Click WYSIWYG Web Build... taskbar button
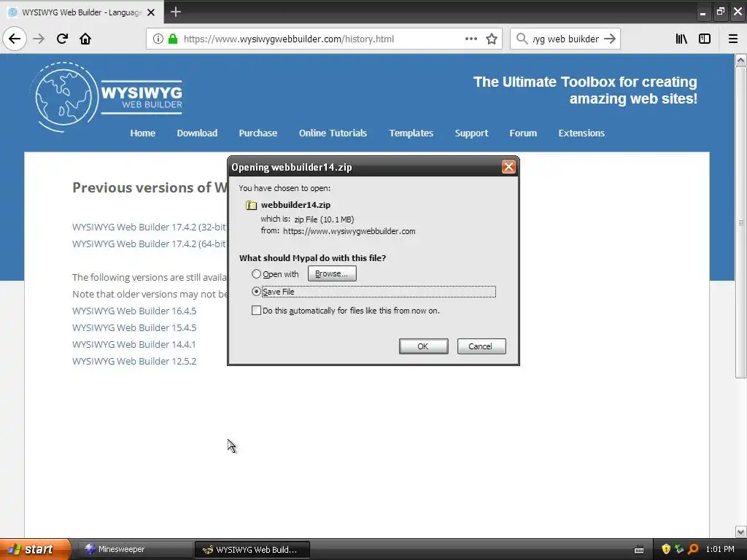The height and width of the screenshot is (560, 747). (x=252, y=550)
